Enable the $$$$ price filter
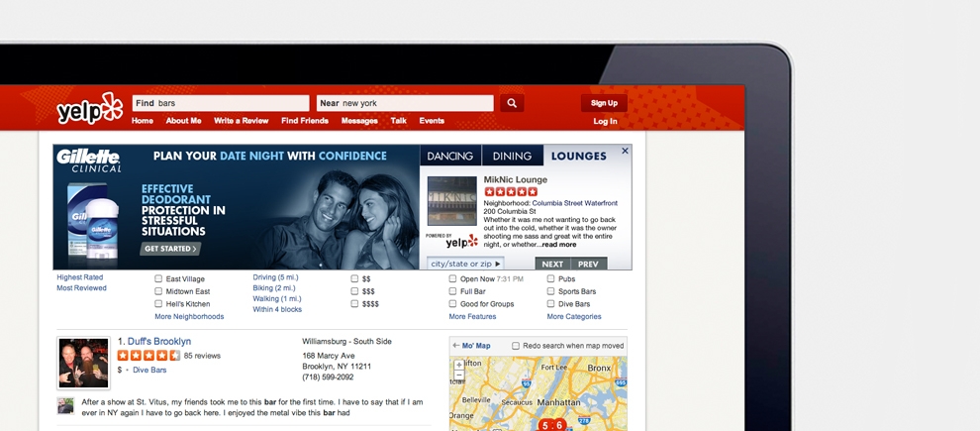Image resolution: width=980 pixels, height=431 pixels. click(354, 304)
